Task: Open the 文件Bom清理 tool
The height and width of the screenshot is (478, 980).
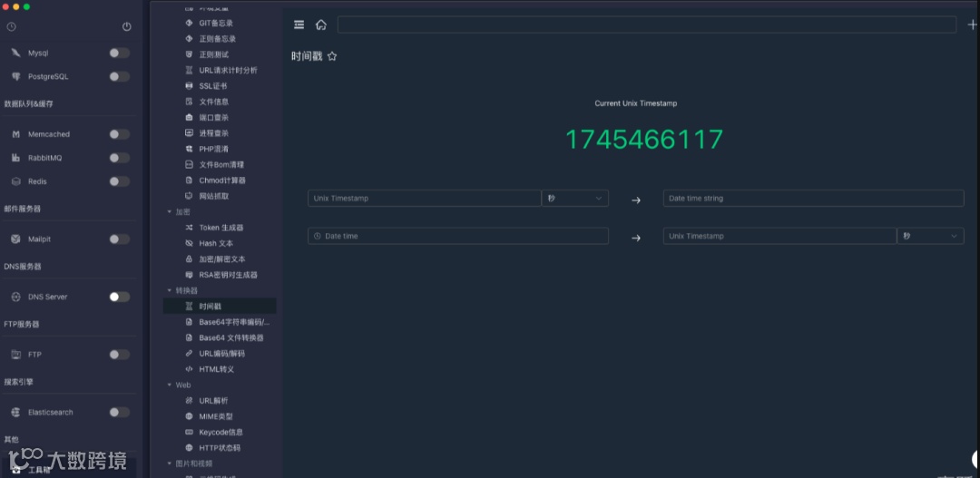Action: pyautogui.click(x=220, y=164)
